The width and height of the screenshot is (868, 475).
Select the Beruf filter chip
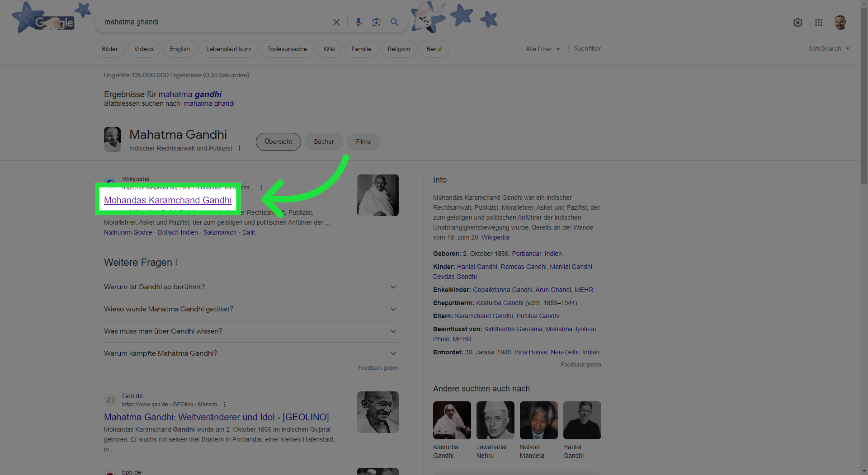[x=434, y=49]
